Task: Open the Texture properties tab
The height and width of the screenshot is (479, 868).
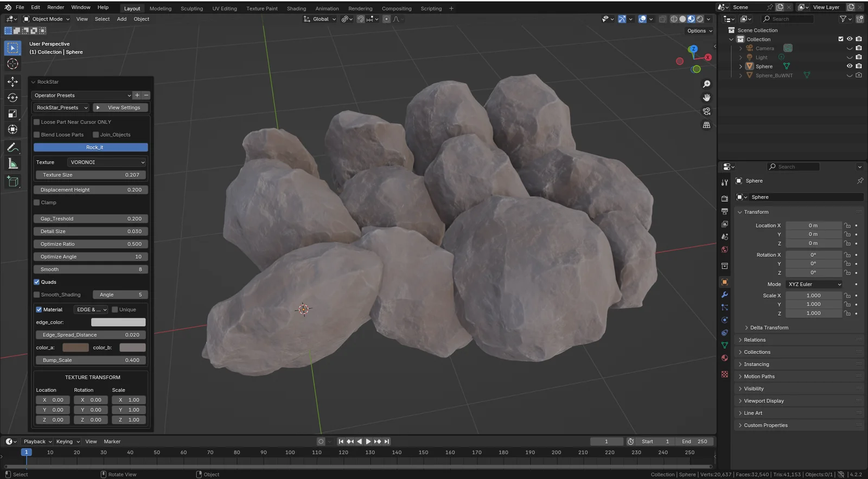Action: pos(724,374)
